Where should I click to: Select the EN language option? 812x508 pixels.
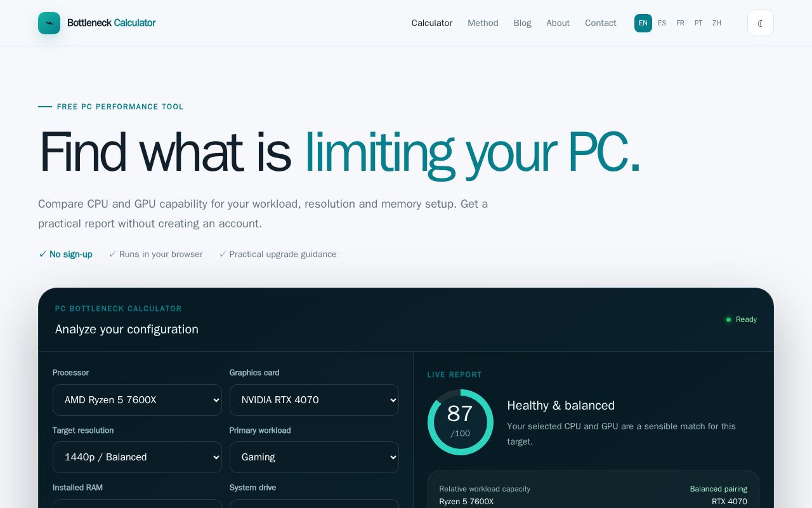(643, 23)
